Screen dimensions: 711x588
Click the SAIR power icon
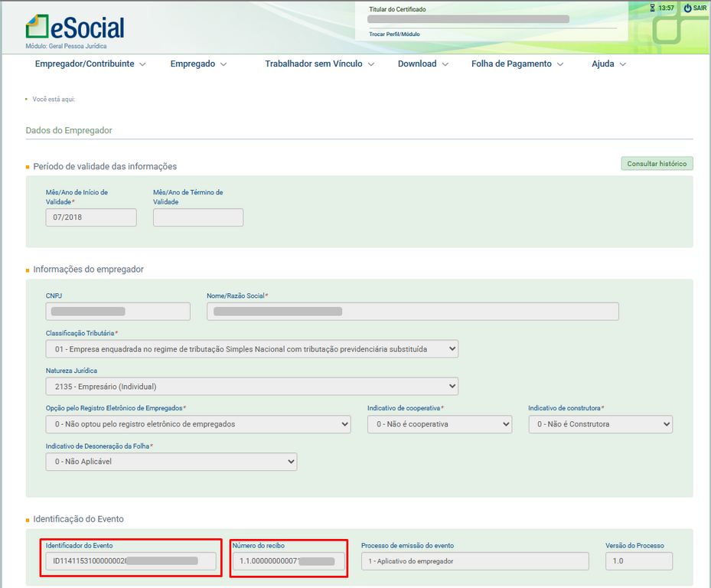pyautogui.click(x=687, y=8)
